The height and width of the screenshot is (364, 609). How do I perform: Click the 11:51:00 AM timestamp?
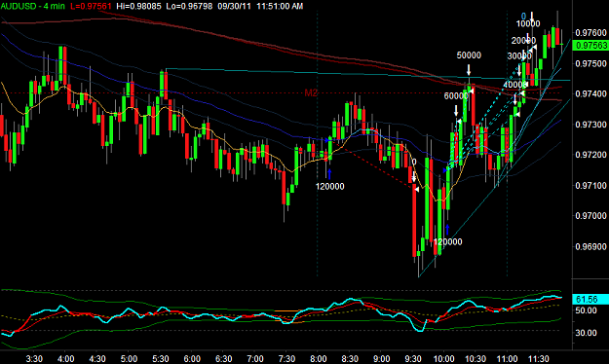[x=280, y=6]
